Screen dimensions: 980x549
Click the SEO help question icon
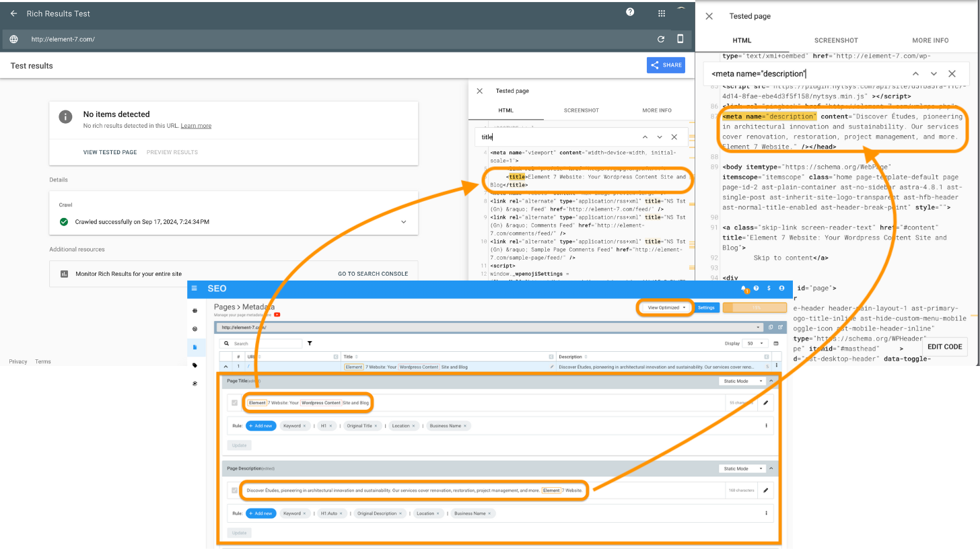[x=757, y=288]
